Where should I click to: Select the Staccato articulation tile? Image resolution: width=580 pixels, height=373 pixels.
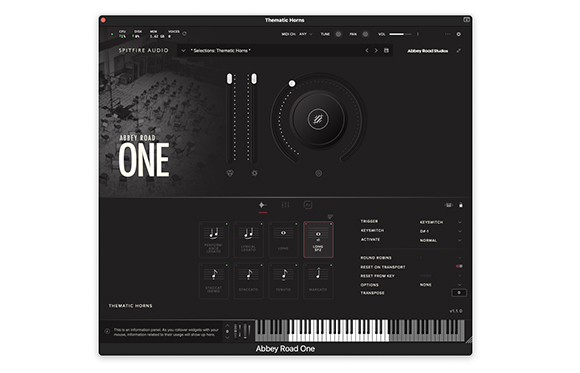pos(248,280)
